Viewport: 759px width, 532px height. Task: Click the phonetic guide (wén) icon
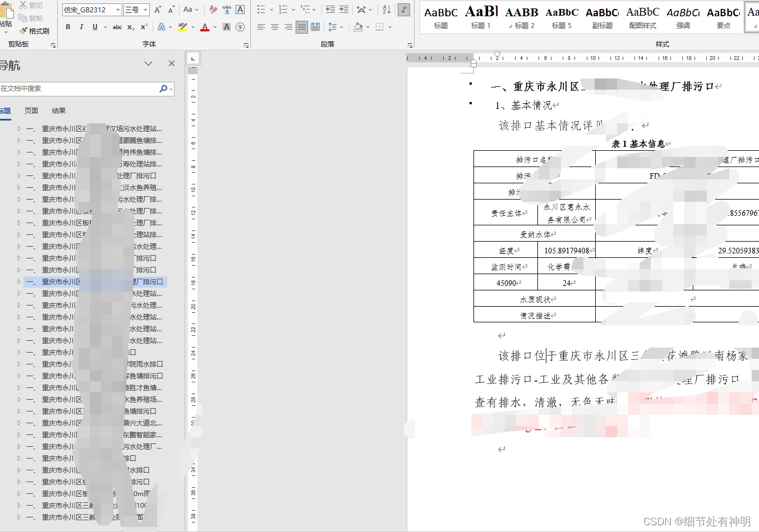click(227, 10)
